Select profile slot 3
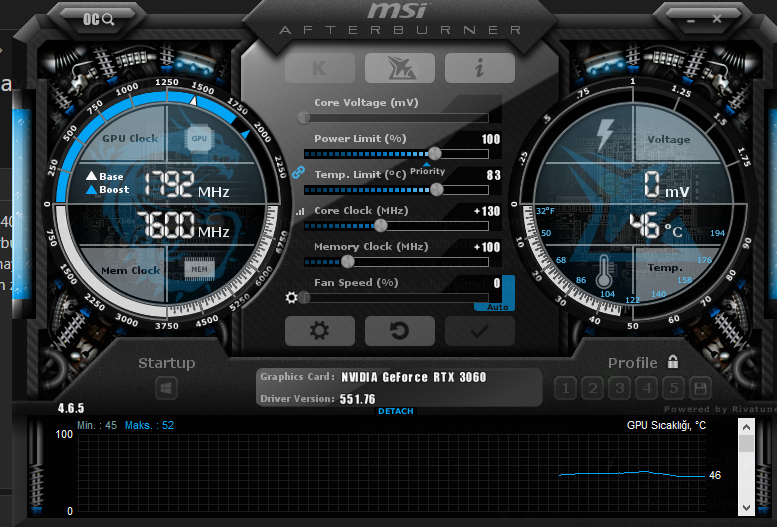The width and height of the screenshot is (777, 527). pyautogui.click(x=619, y=388)
